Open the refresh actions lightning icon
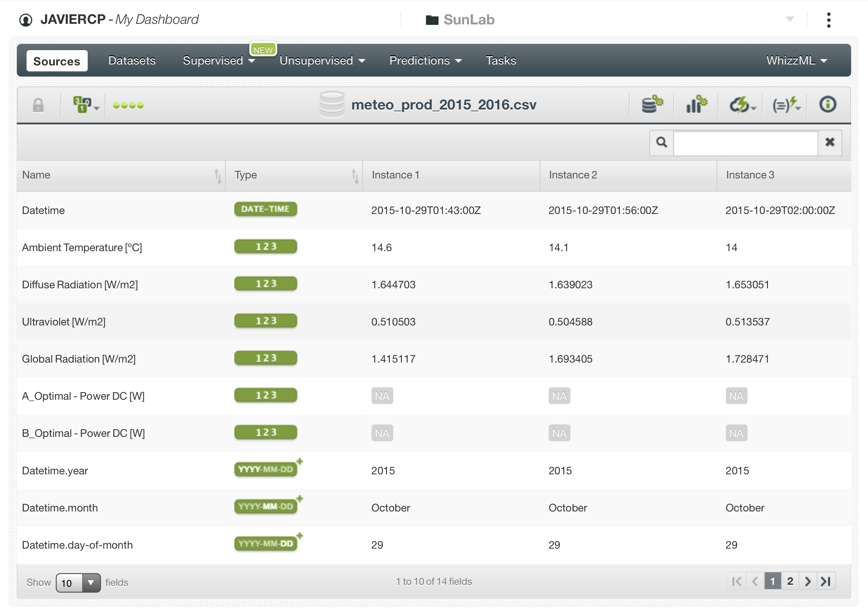This screenshot has height=614, width=868. 741,105
